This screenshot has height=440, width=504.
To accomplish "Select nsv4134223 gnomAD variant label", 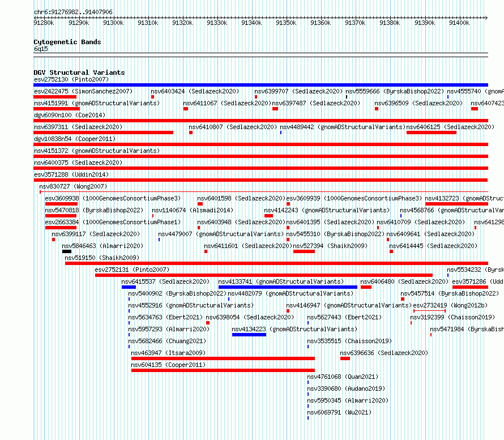I will pyautogui.click(x=294, y=329).
